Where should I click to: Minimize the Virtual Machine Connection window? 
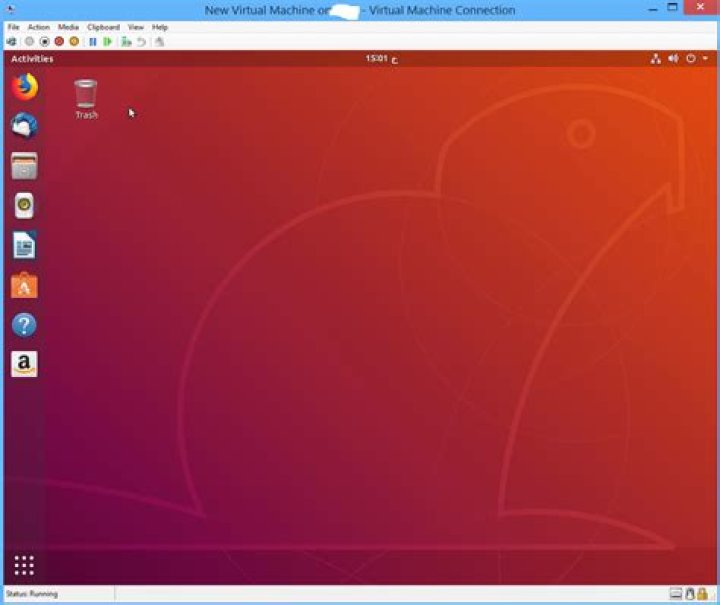pos(653,9)
